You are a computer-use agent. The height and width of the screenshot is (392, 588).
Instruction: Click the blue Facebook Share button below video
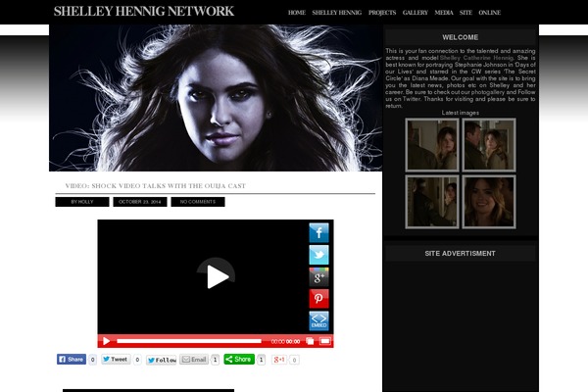click(72, 360)
